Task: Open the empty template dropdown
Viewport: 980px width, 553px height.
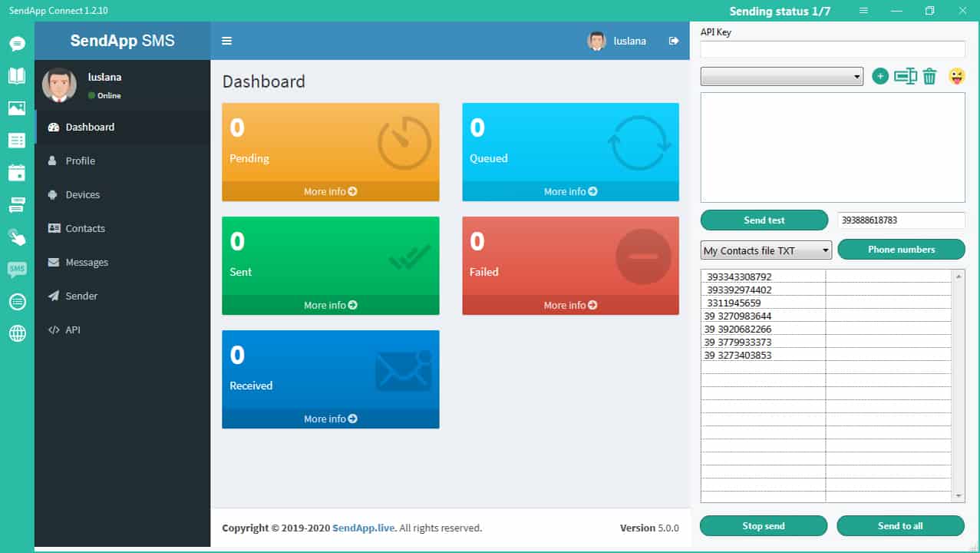Action: coord(781,77)
